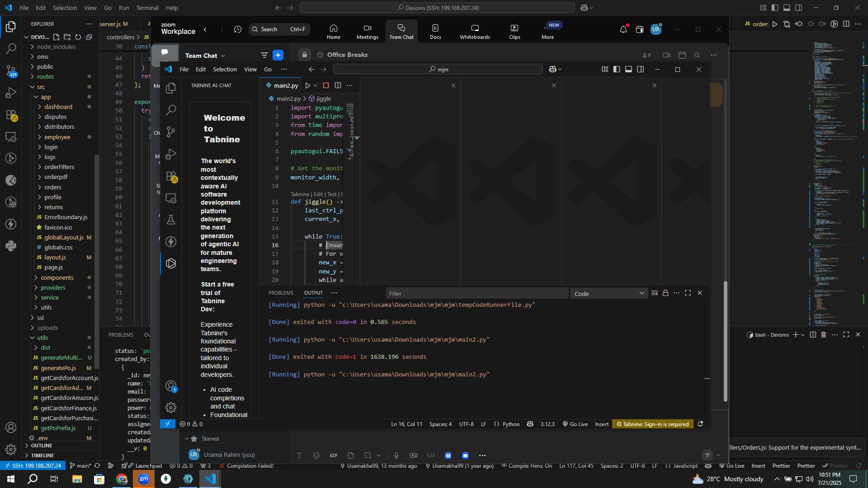Toggle bottom panel in mjm window
Viewport: 868px width, 488px height.
628,69
